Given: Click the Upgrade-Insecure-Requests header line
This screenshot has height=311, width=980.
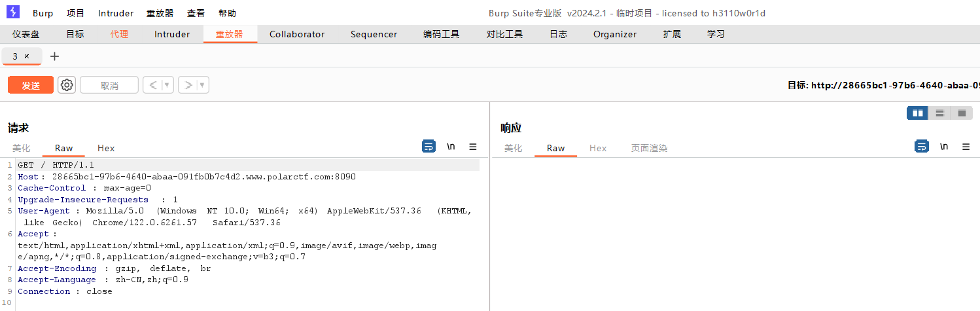Looking at the screenshot, I should 97,200.
